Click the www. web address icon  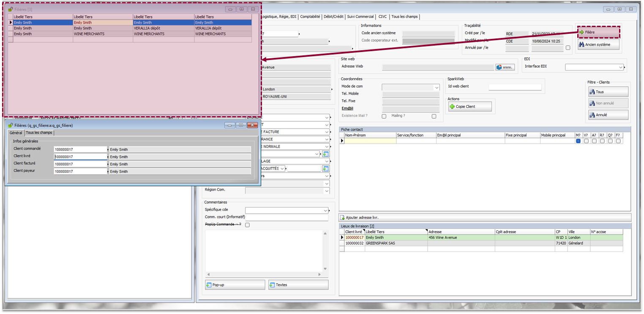tap(505, 67)
